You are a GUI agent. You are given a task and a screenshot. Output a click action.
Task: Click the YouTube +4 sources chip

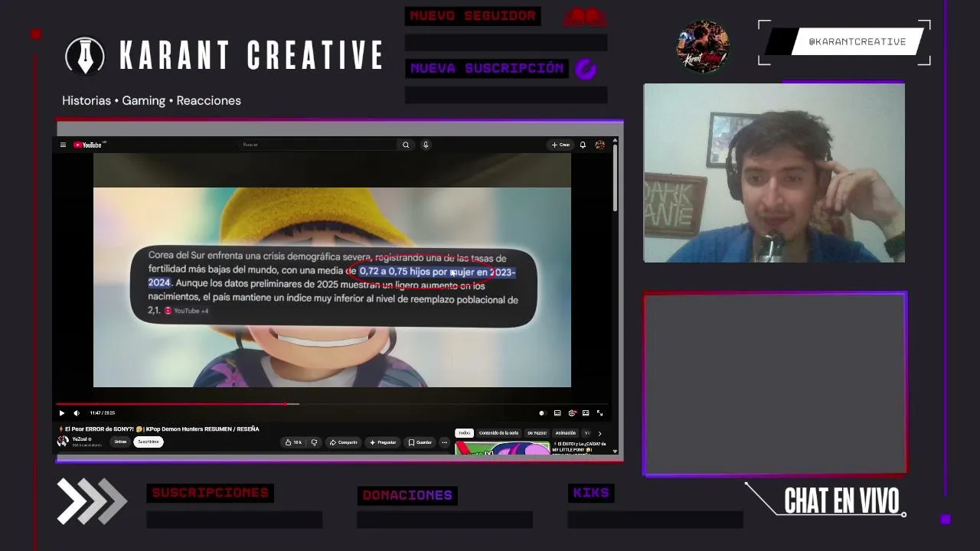pos(186,311)
